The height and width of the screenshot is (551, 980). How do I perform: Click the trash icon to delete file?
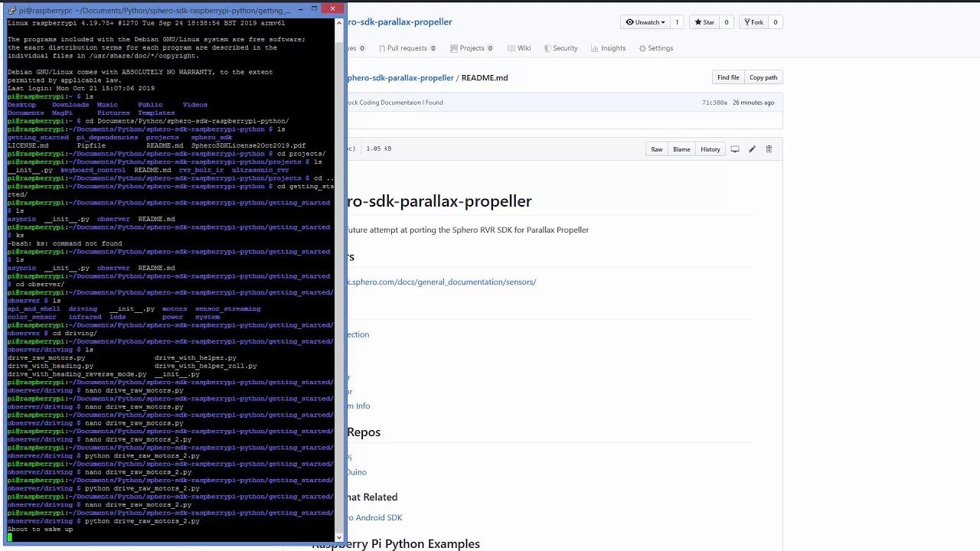[x=769, y=149]
